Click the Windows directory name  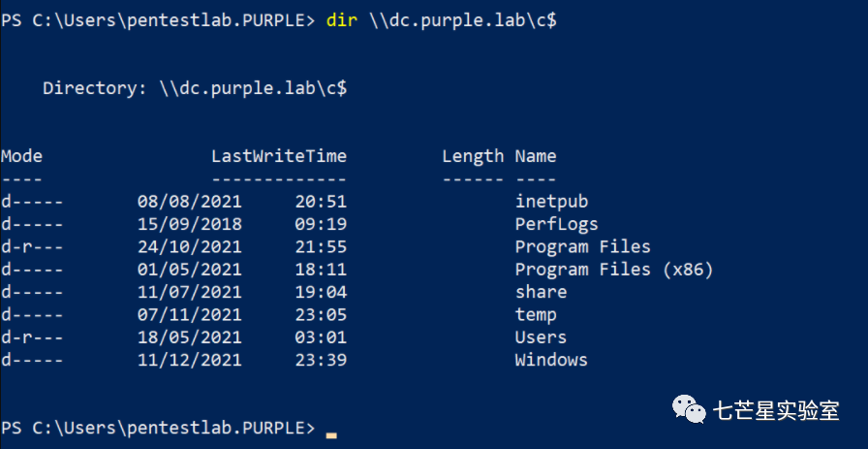(x=551, y=360)
